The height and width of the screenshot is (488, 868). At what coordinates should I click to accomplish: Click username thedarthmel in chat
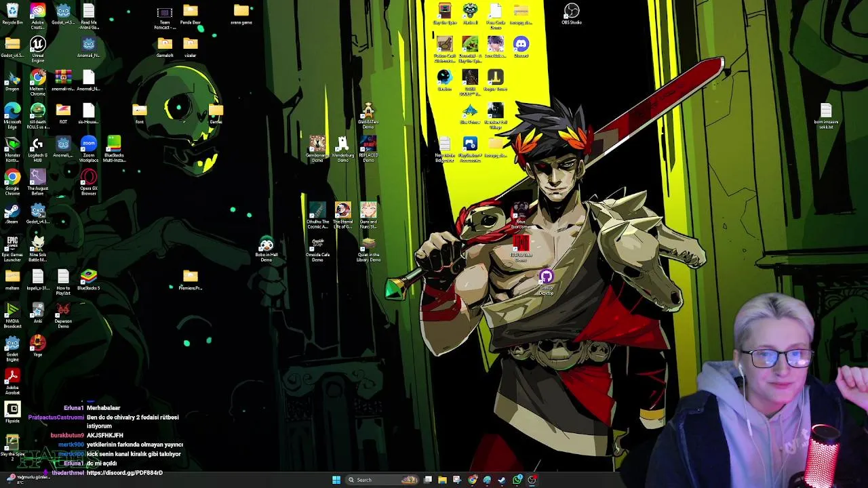coord(68,472)
